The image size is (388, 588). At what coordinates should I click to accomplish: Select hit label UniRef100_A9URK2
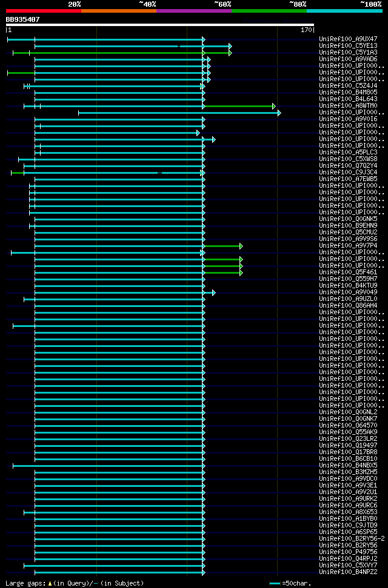click(348, 499)
